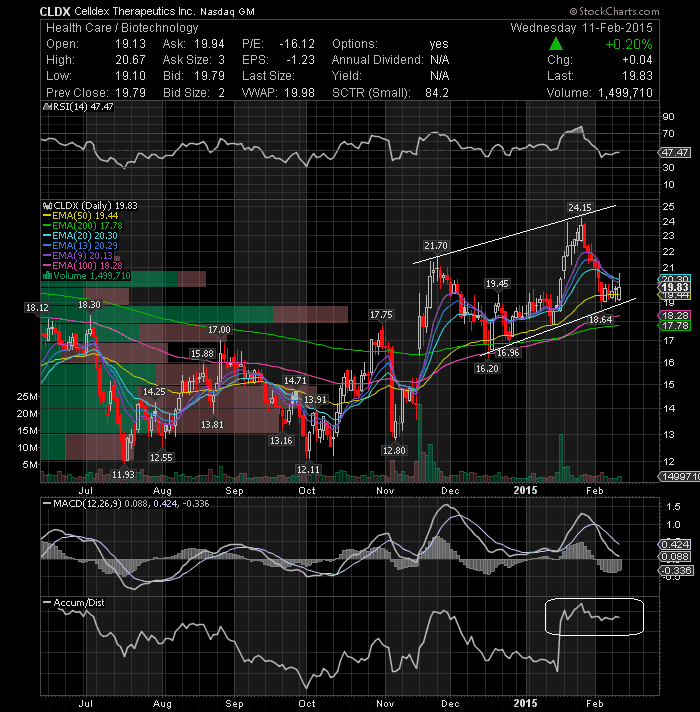Click the 19.45 price annotation
Image resolution: width=700 pixels, height=712 pixels.
(497, 284)
